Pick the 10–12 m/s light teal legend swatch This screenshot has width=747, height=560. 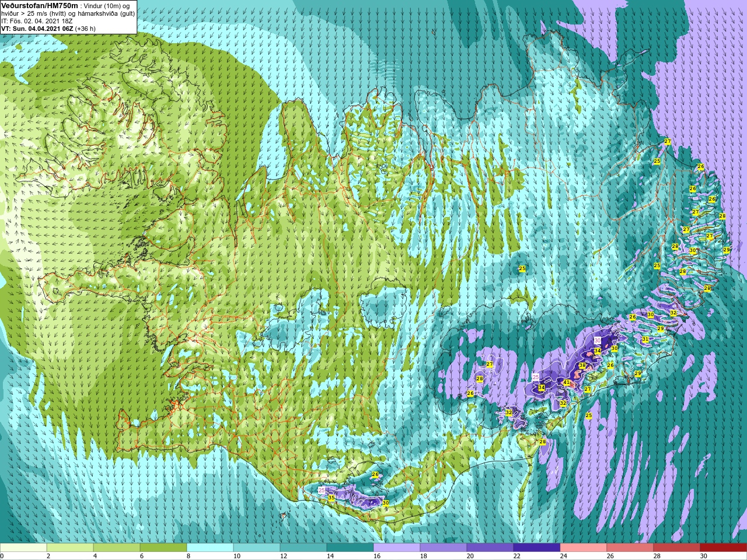257,548
